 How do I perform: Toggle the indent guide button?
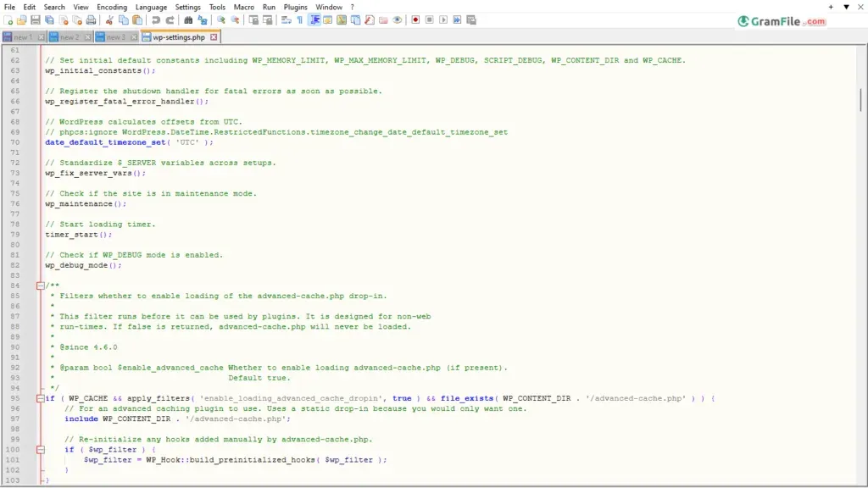(314, 20)
